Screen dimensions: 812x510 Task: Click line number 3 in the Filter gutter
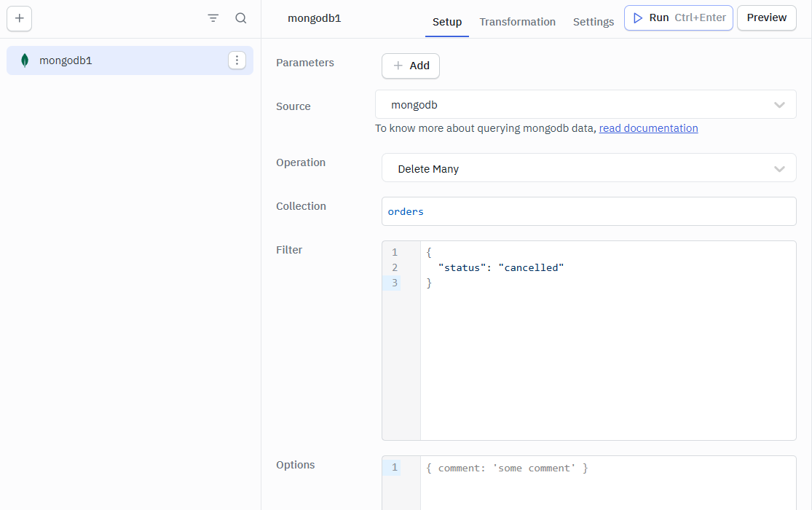tap(395, 283)
